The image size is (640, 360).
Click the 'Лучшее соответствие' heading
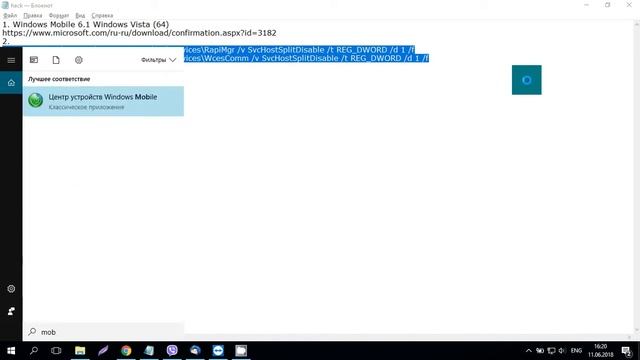(59, 79)
